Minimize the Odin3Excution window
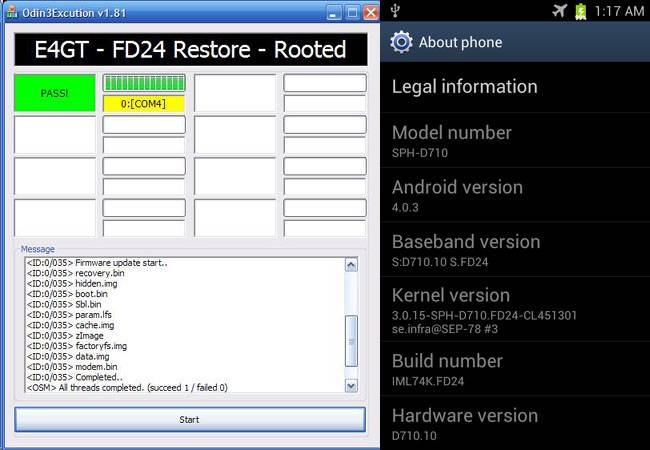The width and height of the screenshot is (650, 450). point(333,13)
